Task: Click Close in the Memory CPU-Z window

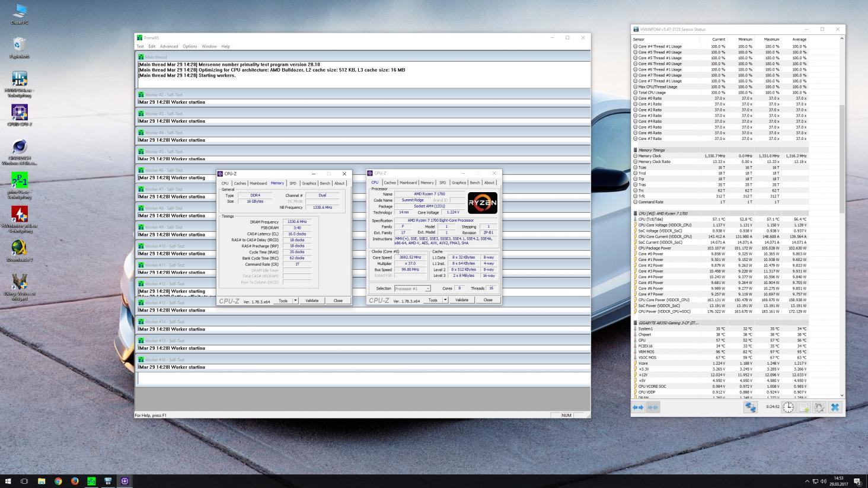Action: pos(338,301)
